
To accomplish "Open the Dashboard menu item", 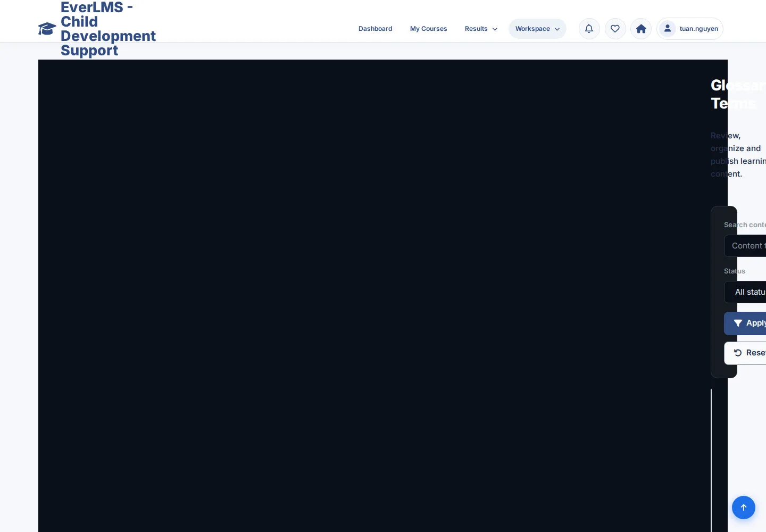I will pyautogui.click(x=375, y=29).
